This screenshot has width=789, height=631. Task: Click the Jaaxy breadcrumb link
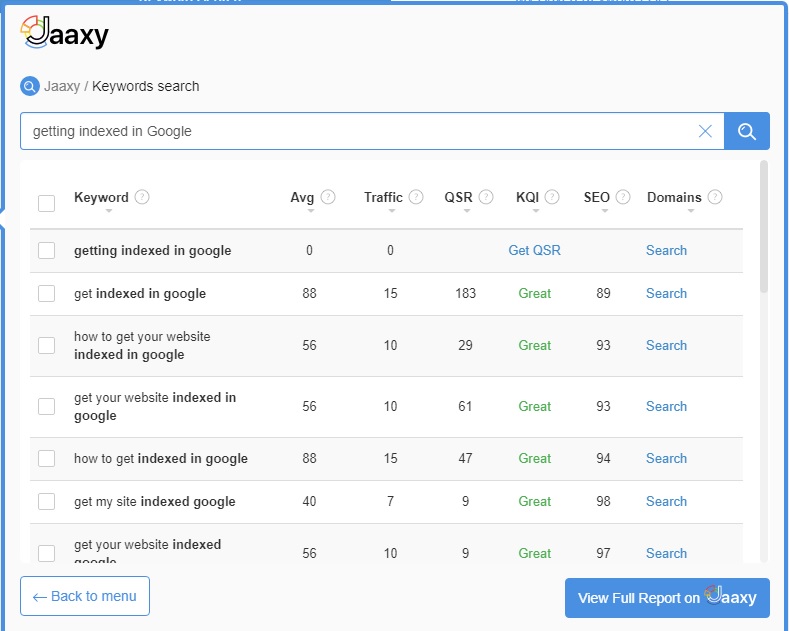click(x=62, y=86)
